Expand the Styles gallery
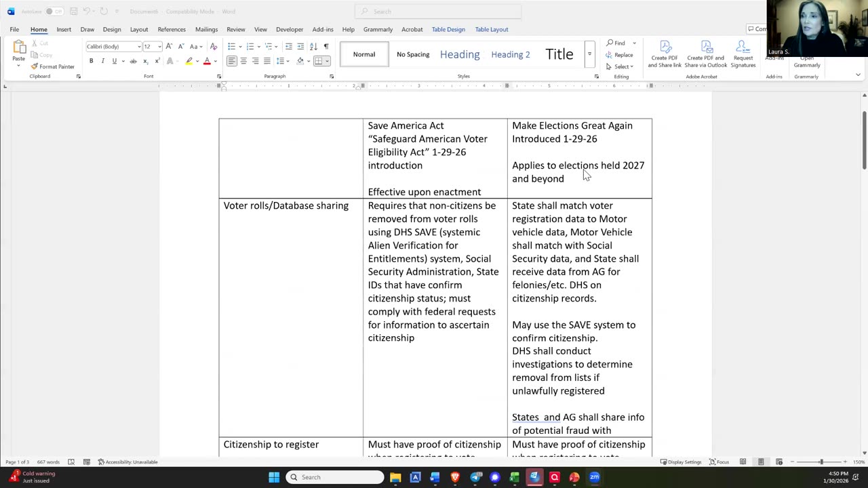Screen dimensions: 868x488 589,54
